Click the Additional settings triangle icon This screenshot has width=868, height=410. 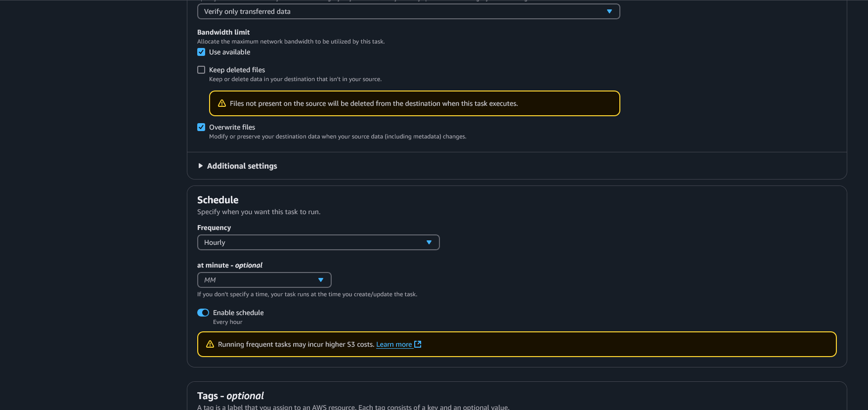point(201,166)
